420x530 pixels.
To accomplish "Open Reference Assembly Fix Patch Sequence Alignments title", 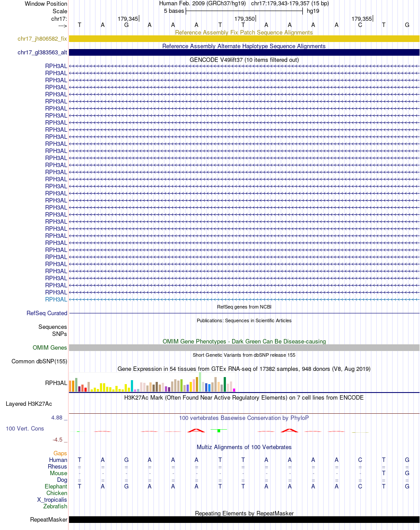I will 244,32.
